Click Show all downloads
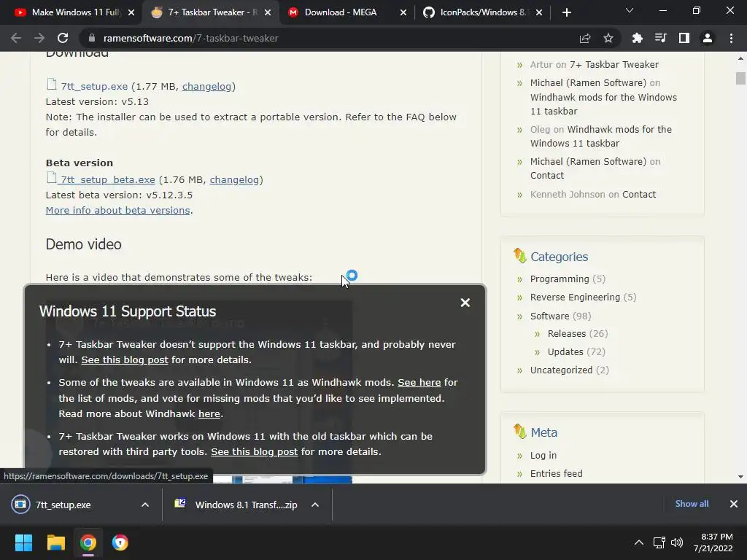The height and width of the screenshot is (560, 747). (692, 504)
